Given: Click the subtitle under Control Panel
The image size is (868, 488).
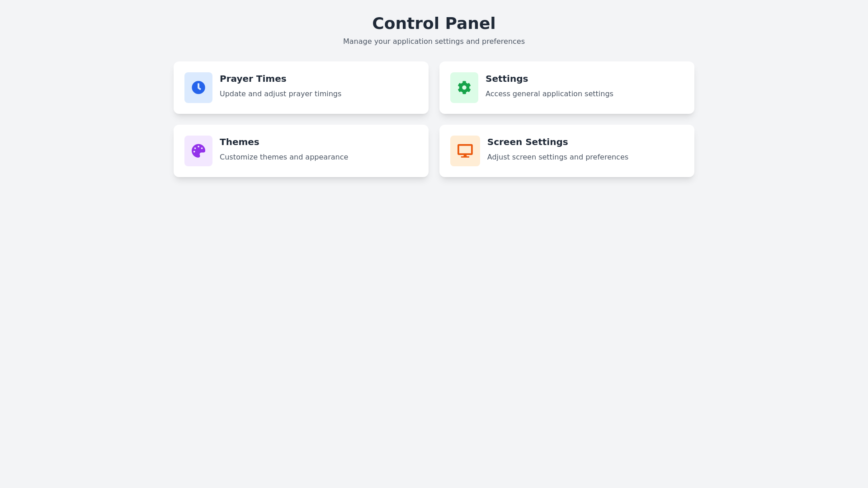Looking at the screenshot, I should coord(434,41).
